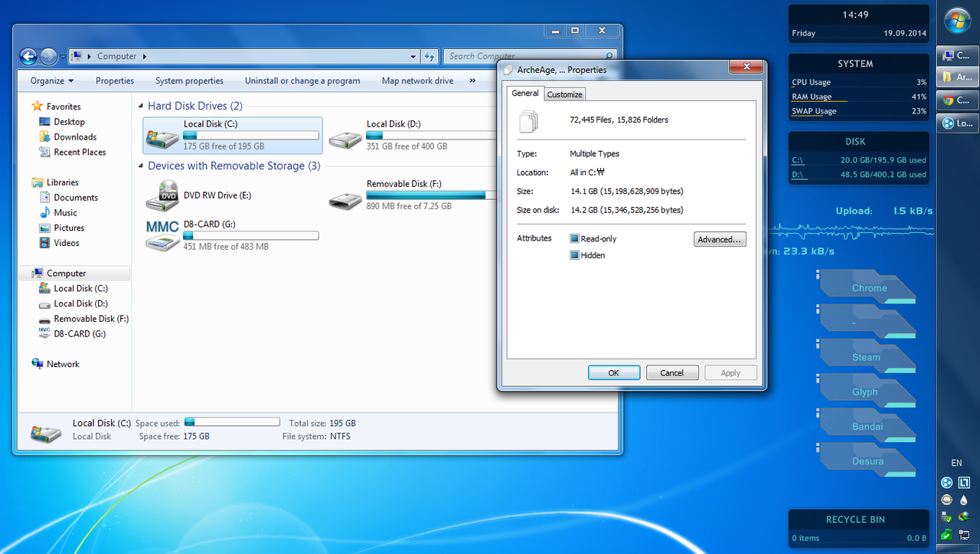Click the Search Computer field

coord(531,56)
